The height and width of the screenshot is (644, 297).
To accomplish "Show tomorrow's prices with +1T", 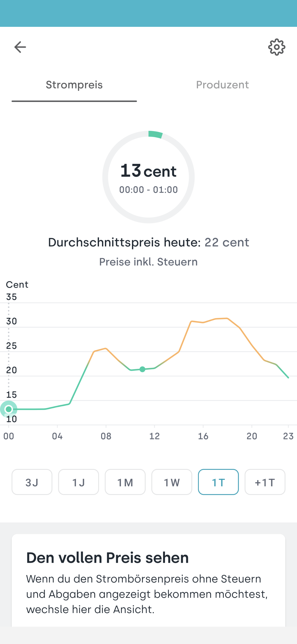I will (x=265, y=482).
